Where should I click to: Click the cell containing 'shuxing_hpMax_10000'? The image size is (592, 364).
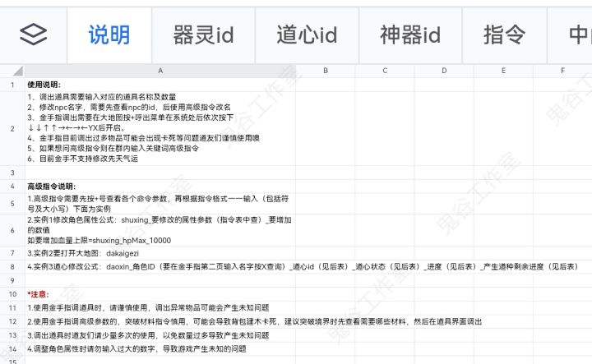coord(160,230)
